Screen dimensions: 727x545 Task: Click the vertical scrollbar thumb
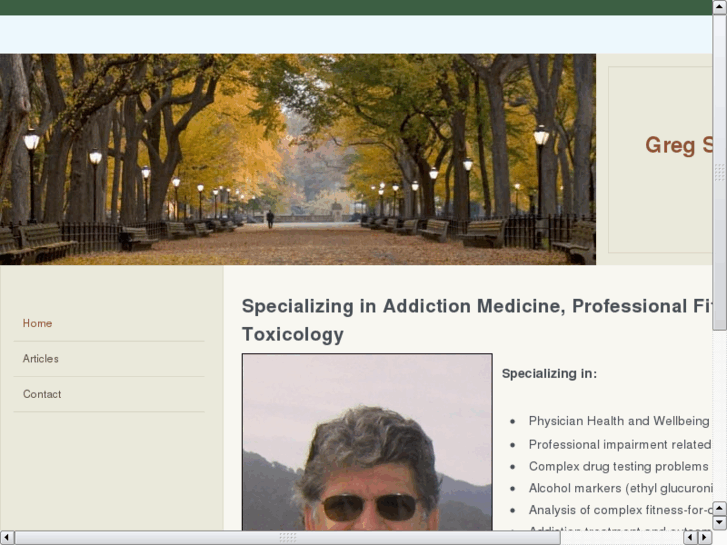(720, 173)
